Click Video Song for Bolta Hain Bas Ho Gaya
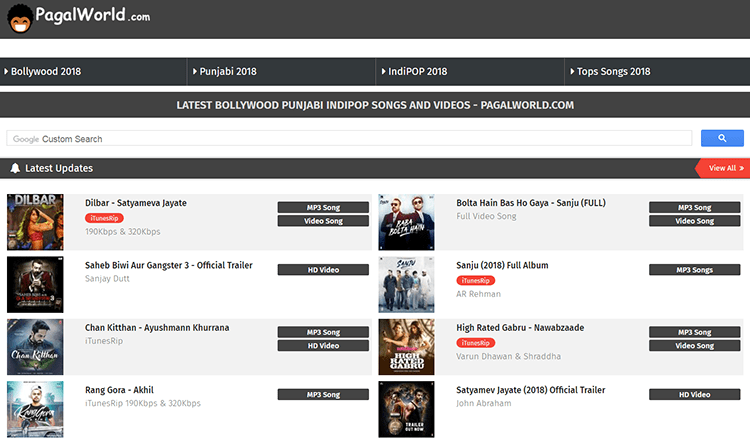The height and width of the screenshot is (440, 750). tap(695, 221)
